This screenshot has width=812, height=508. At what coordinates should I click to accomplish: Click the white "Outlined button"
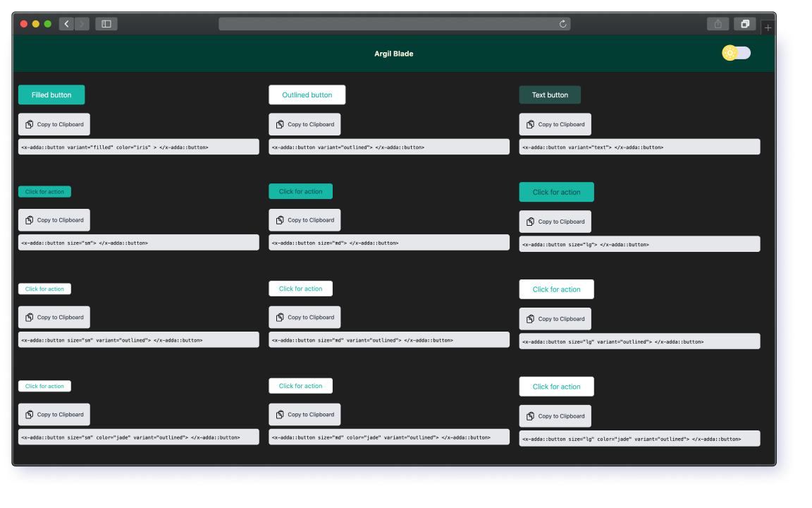tap(307, 95)
